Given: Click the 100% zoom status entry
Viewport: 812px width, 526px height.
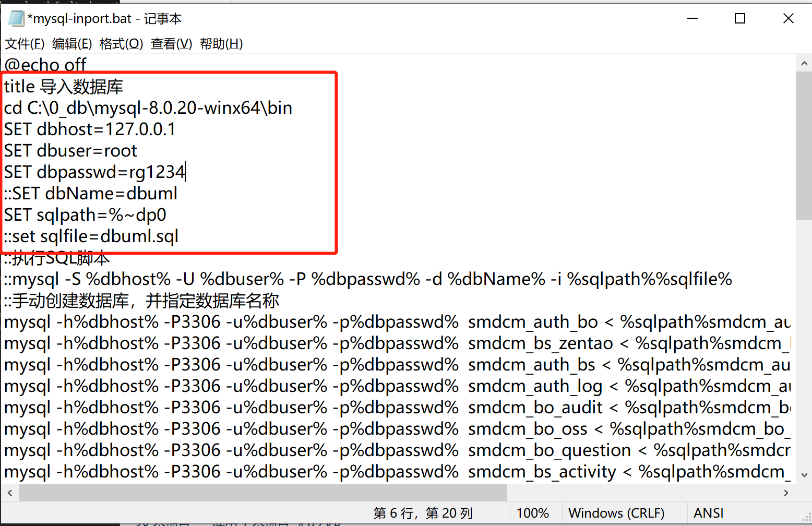Looking at the screenshot, I should 533,513.
